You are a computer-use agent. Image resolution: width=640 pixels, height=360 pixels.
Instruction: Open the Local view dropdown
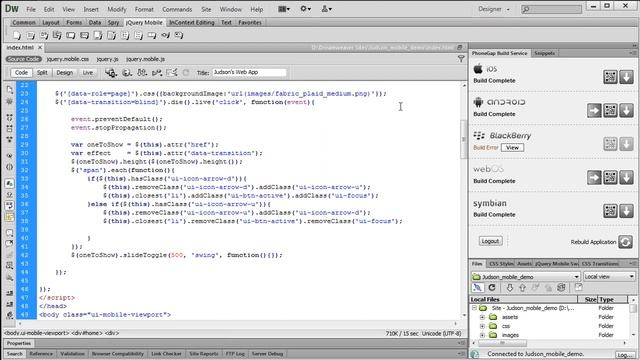(609, 277)
